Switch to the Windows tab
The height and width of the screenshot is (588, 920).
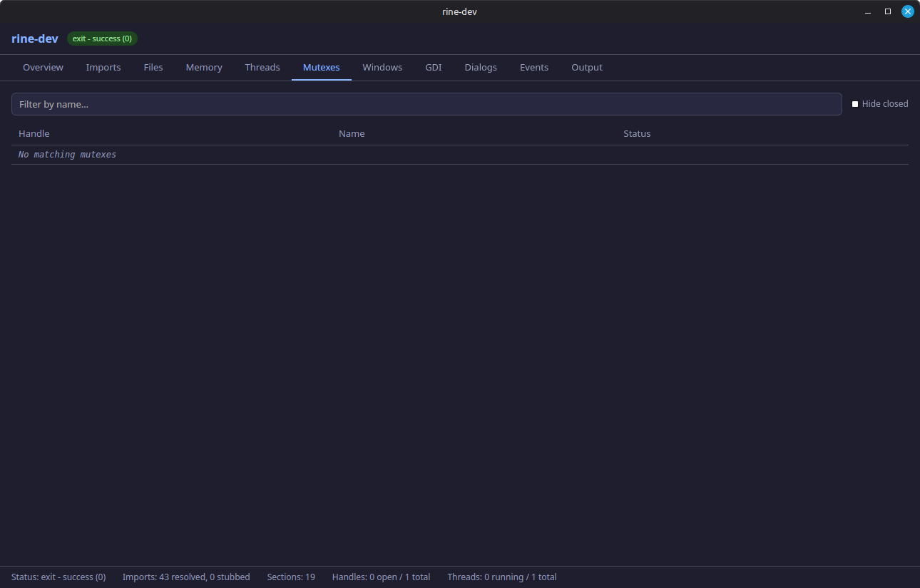[x=382, y=67]
